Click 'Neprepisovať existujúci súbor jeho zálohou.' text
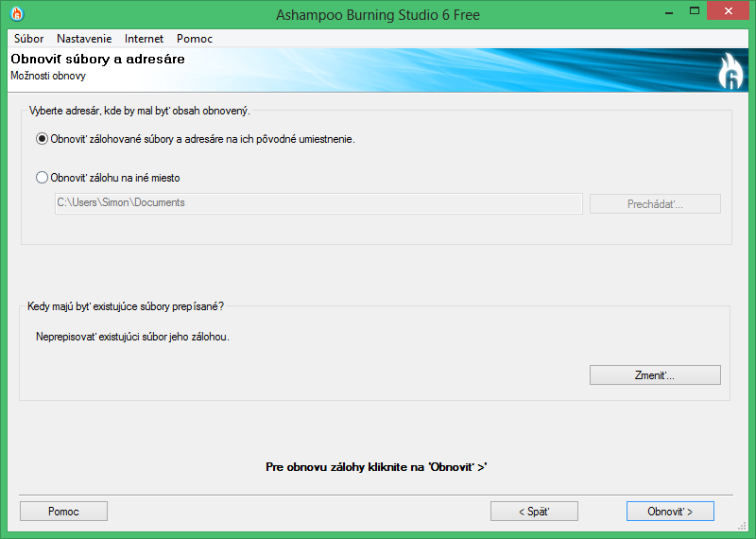The width and height of the screenshot is (756, 539). pyautogui.click(x=132, y=337)
